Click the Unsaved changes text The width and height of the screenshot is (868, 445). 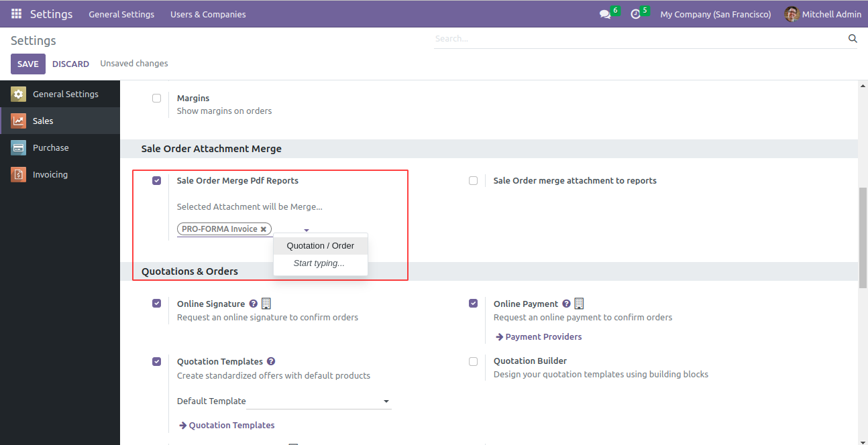134,64
